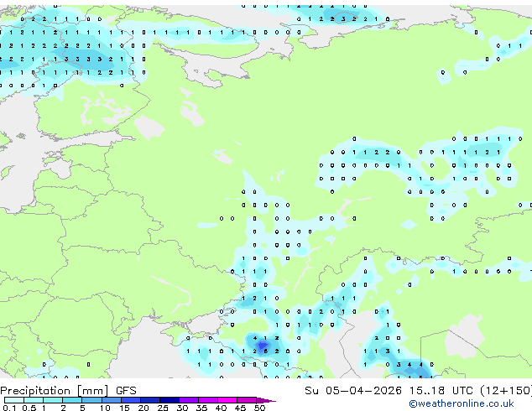
Task: Click the '0.5' legend scale label
Action: click(29, 408)
